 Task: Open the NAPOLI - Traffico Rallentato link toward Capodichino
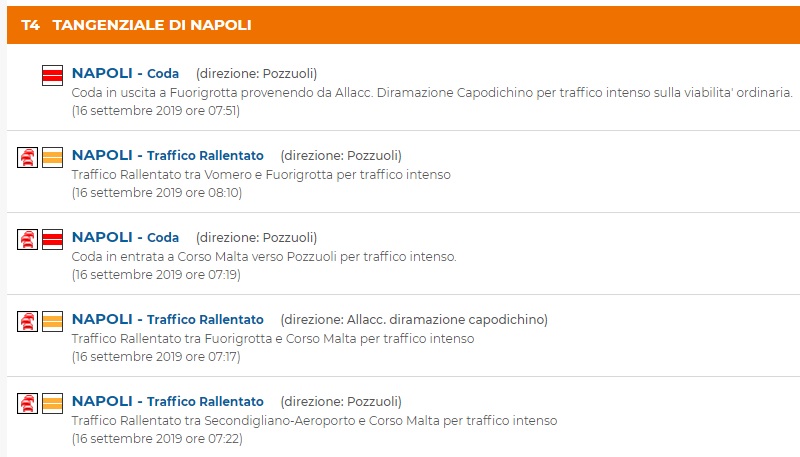tap(167, 319)
